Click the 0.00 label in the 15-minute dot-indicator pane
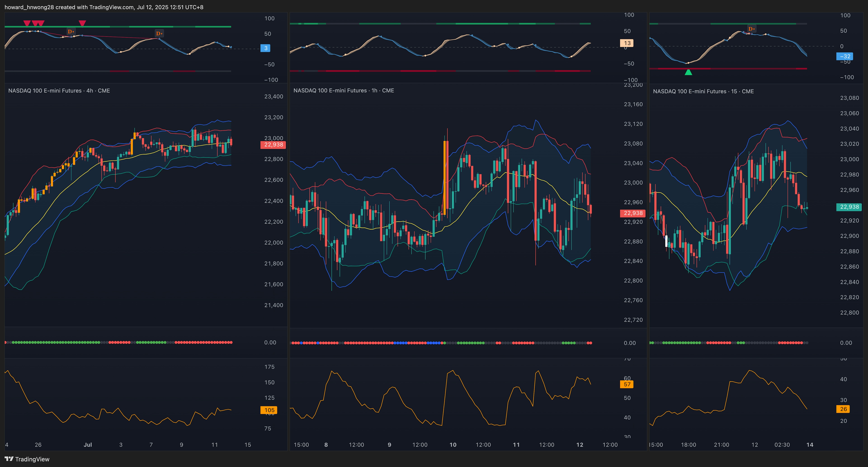The image size is (868, 467). (846, 343)
